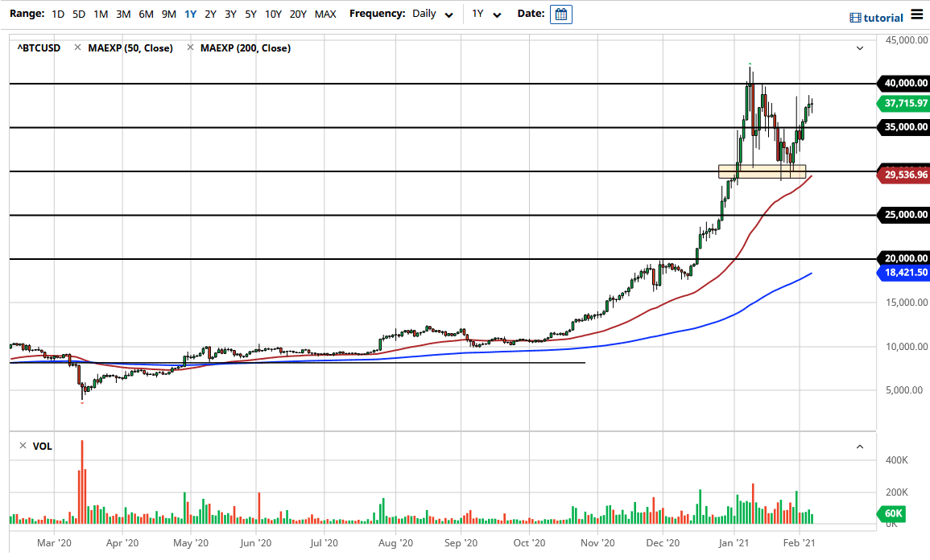
Task: Collapse the main price chart panel chevron
Action: [x=859, y=48]
